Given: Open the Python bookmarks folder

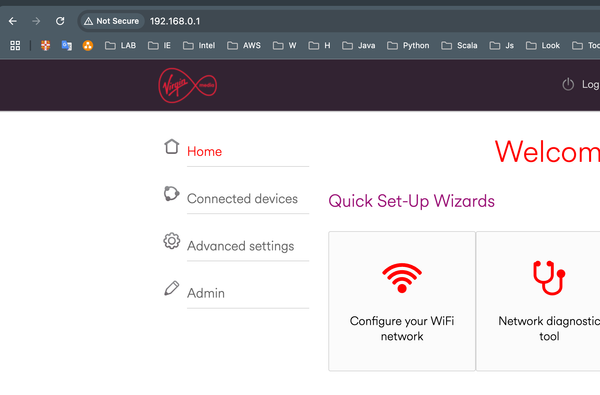Looking at the screenshot, I should click(408, 46).
